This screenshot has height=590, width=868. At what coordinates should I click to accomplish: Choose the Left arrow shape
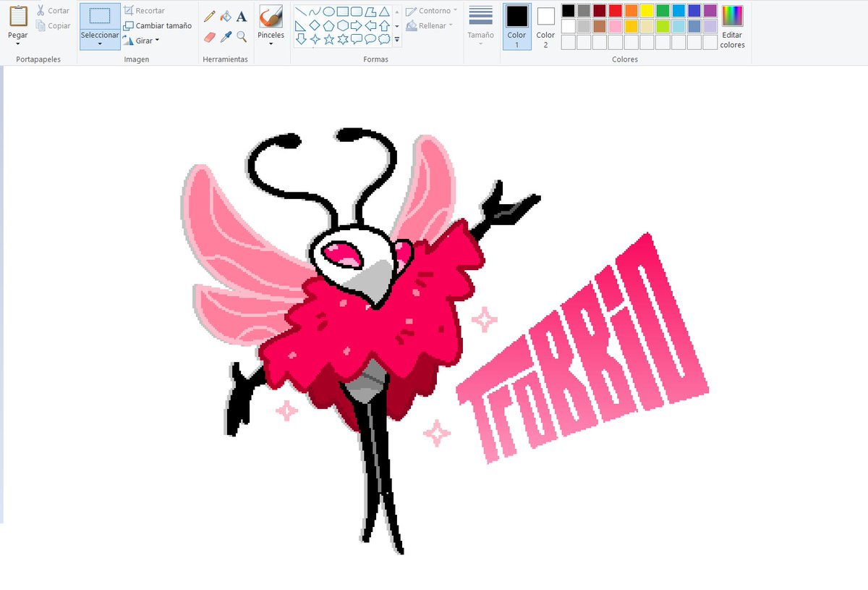(370, 25)
